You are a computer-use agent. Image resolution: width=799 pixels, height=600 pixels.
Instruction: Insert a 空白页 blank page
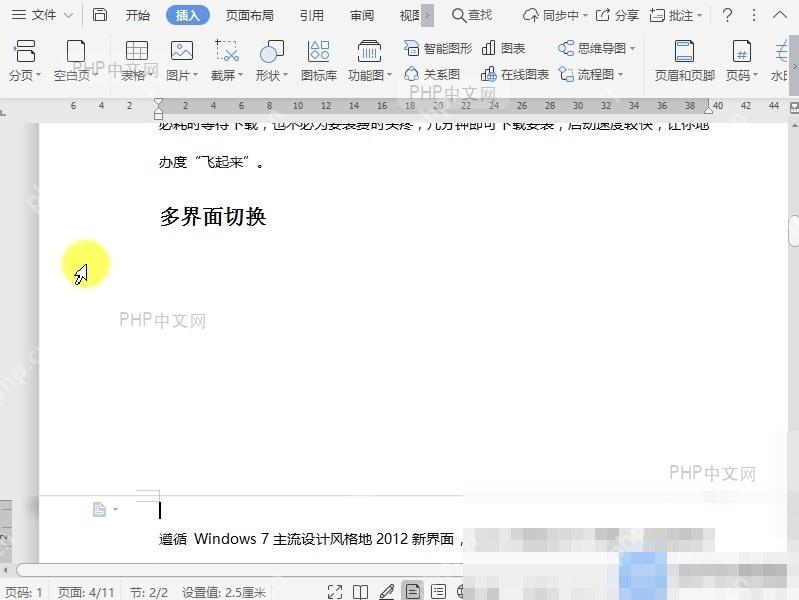[75, 61]
